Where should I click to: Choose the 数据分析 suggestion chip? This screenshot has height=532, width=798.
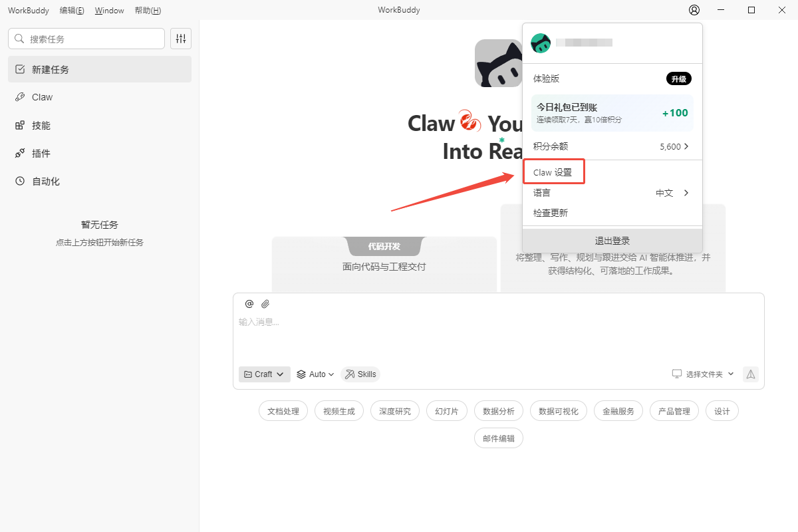click(x=499, y=411)
